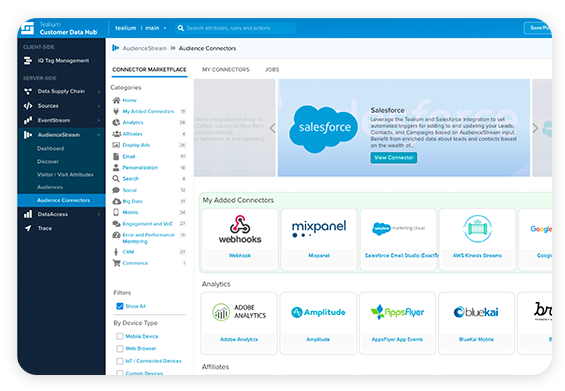This screenshot has height=391, width=565.
Task: Click the iQ Tag Management icon
Action: [x=28, y=61]
